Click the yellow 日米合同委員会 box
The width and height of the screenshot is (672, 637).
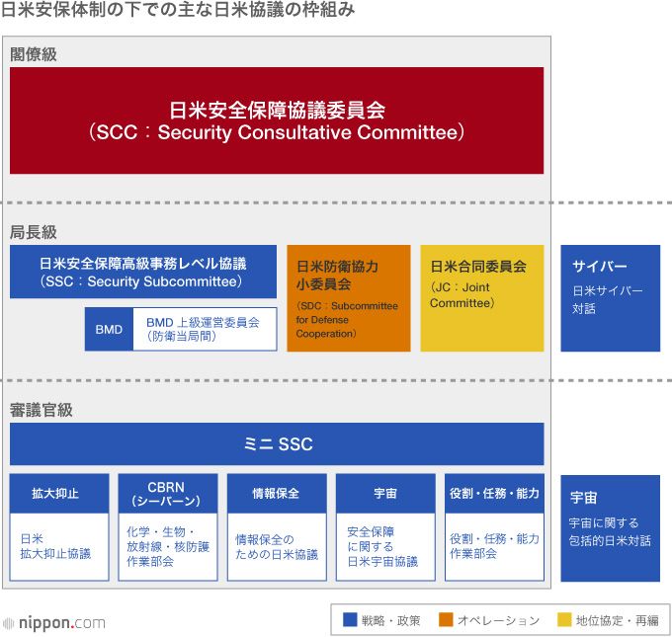tap(481, 298)
